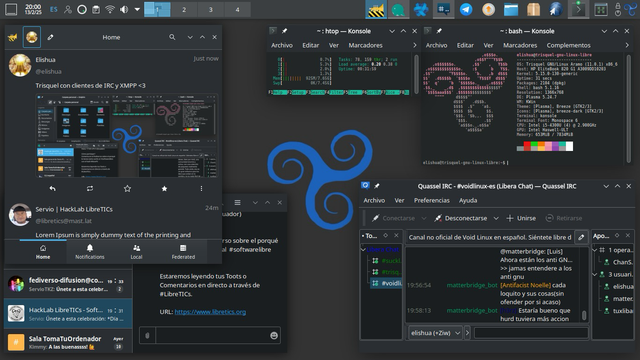The width and height of the screenshot is (640, 360).
Task: Open Servio HackLab LibreTICs profile avatar
Action: [20, 214]
